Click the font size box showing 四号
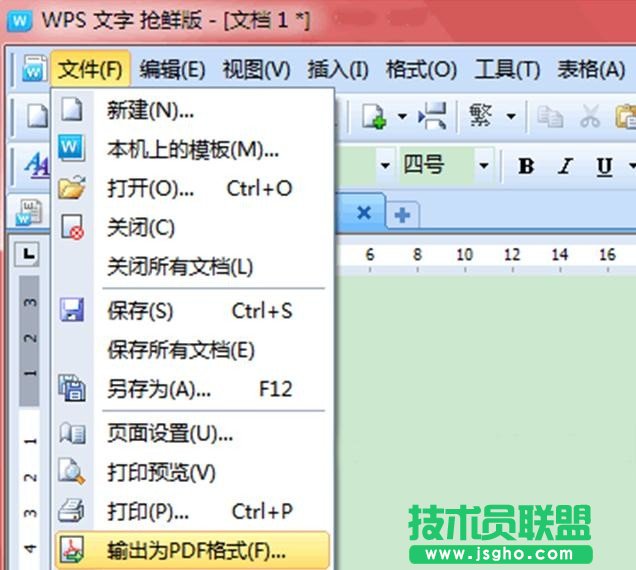 (x=436, y=166)
